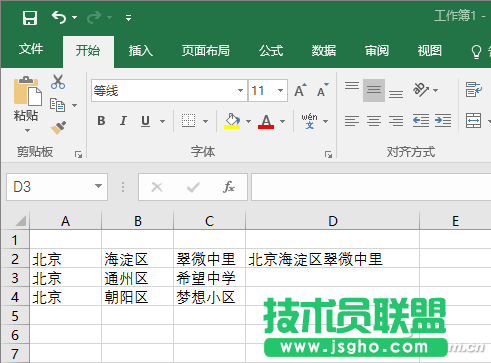Click the Increase Indent icon

[x=443, y=120]
